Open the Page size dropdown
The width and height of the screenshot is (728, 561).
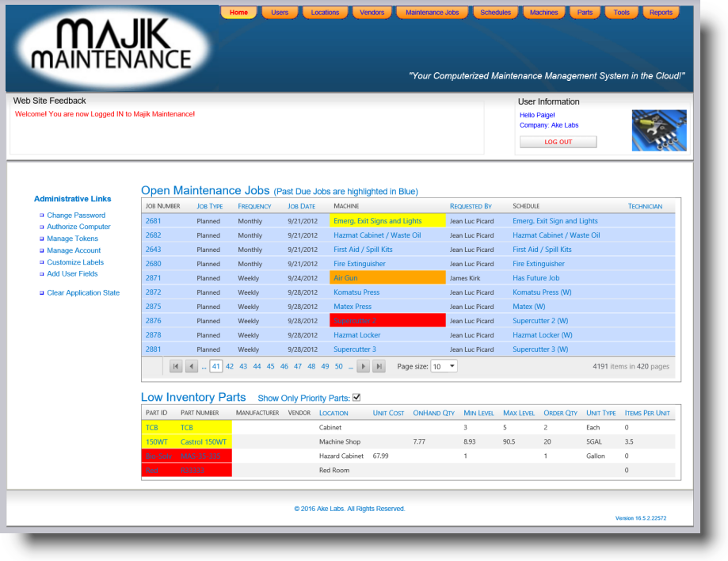click(445, 366)
